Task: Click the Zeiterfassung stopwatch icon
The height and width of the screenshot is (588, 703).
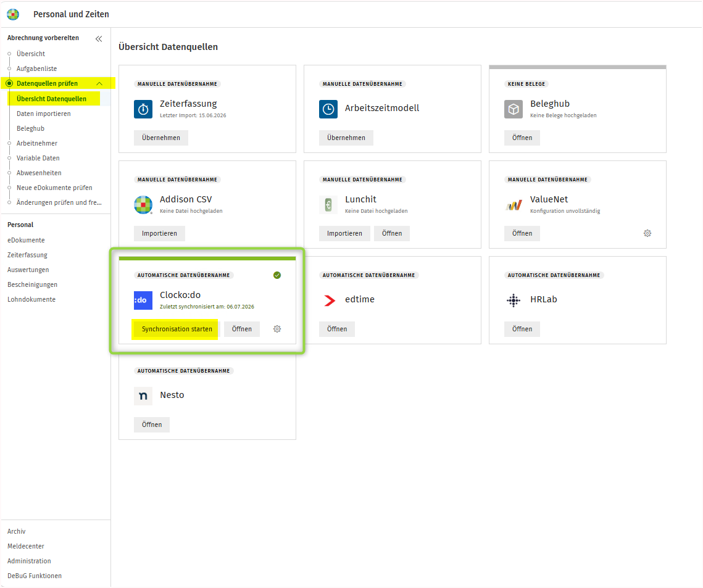Action: point(143,109)
